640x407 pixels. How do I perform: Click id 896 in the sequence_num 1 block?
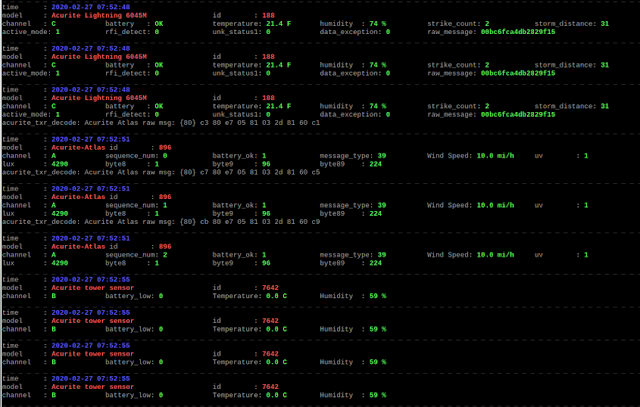point(165,197)
